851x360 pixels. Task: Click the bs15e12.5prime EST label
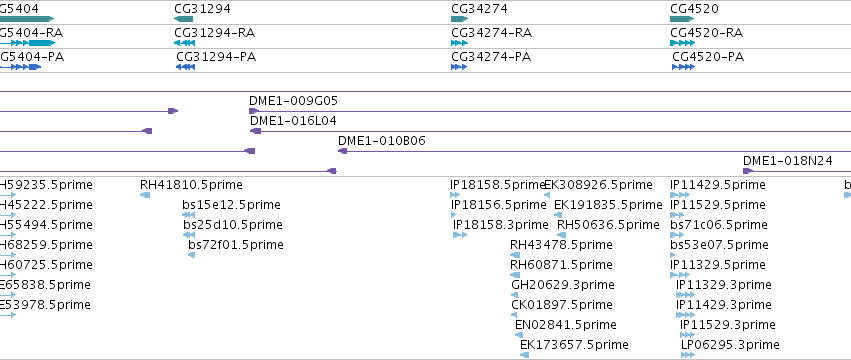[232, 205]
